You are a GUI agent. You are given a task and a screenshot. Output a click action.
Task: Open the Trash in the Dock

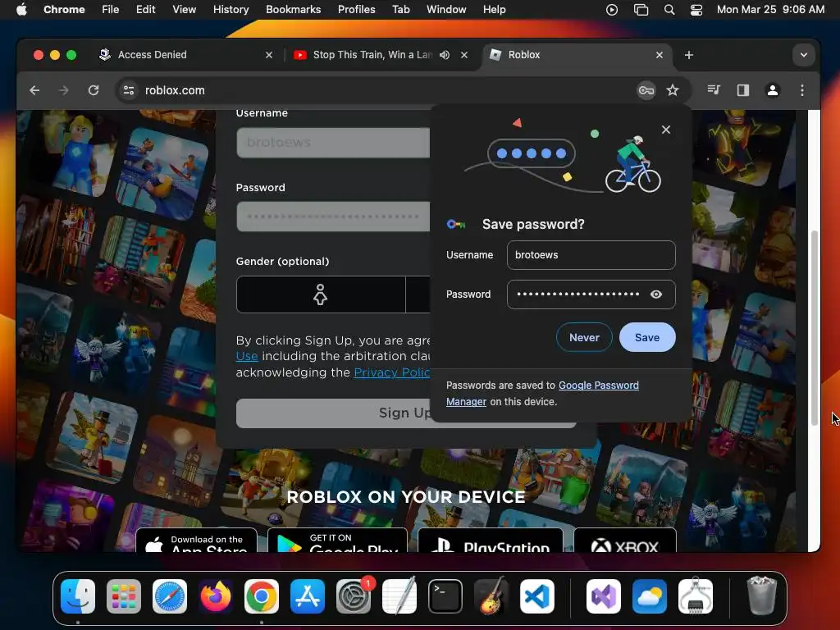761,596
